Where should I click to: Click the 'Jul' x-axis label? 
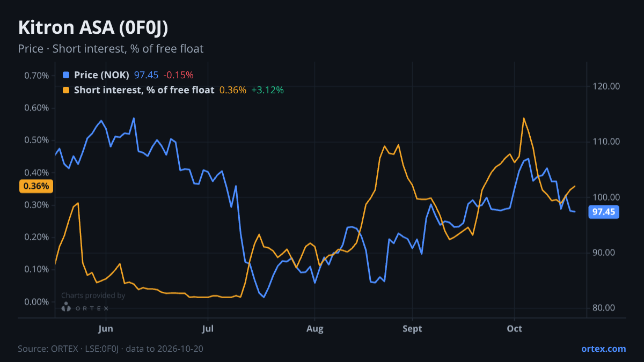click(x=208, y=329)
